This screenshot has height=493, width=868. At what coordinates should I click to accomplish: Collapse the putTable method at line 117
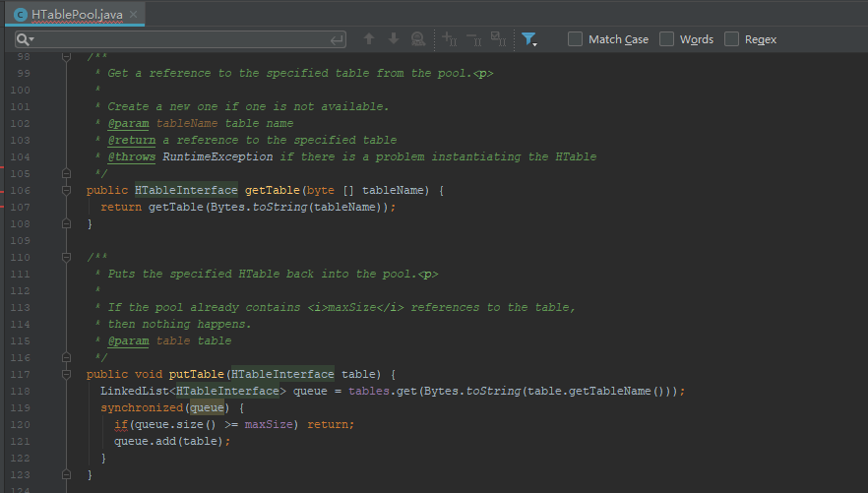(67, 374)
